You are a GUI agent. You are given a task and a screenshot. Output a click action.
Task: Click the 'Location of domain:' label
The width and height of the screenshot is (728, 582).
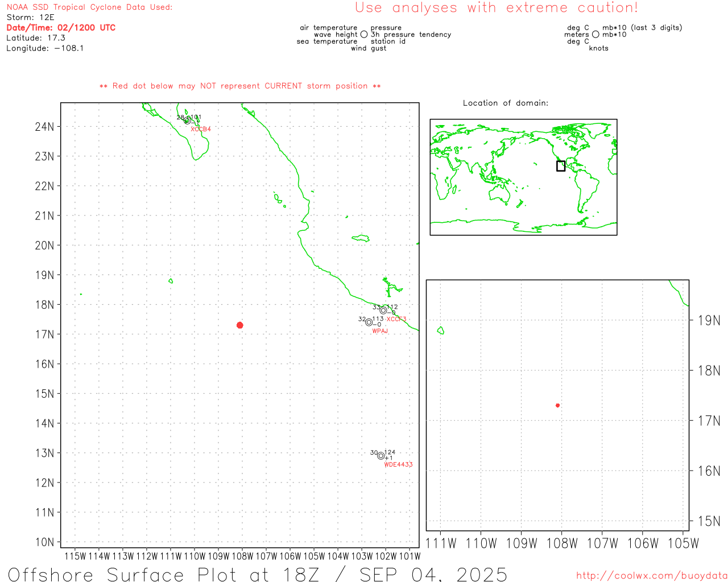tap(506, 103)
